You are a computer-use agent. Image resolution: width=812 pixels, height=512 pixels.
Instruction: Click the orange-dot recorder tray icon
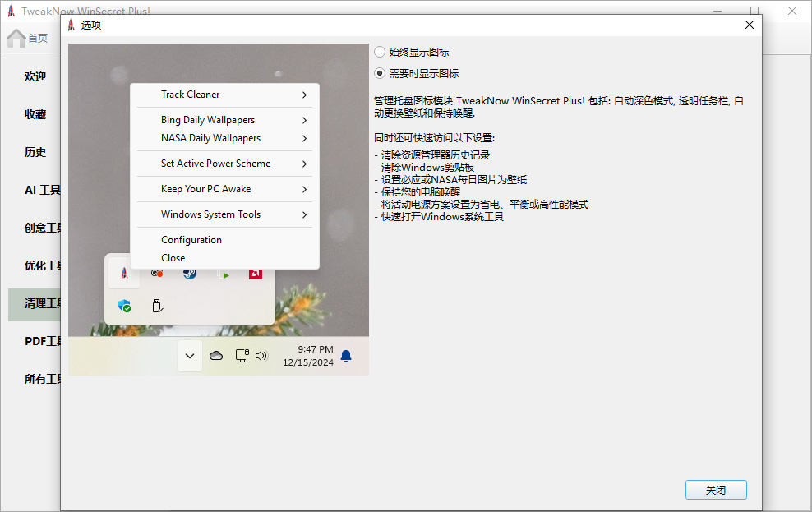click(x=157, y=274)
